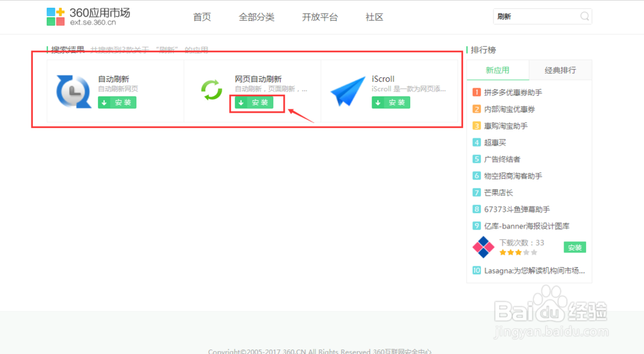Open the 社区 nav item
Image resolution: width=644 pixels, height=354 pixels.
(x=374, y=17)
